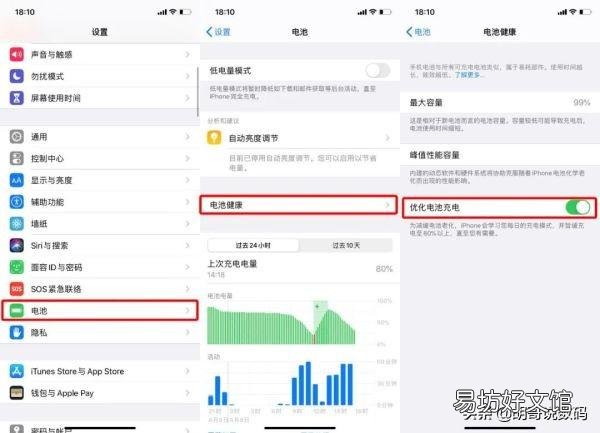The width and height of the screenshot is (600, 433).
Task: Go back using the 设置 button
Action: tap(218, 32)
